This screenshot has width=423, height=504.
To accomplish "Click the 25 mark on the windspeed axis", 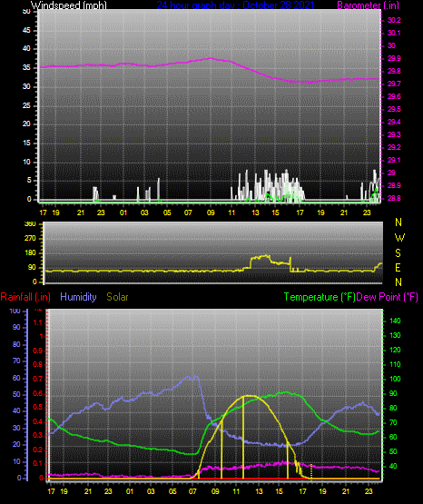I will pyautogui.click(x=26, y=105).
